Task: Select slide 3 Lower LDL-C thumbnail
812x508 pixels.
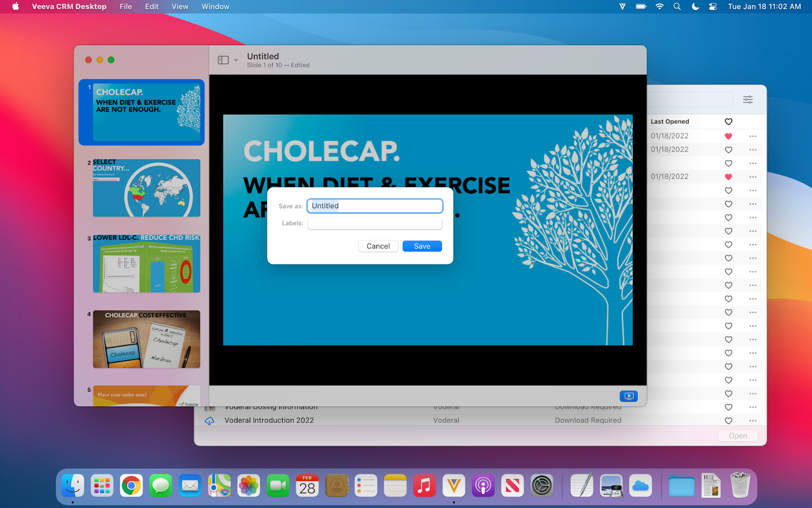Action: pos(146,264)
